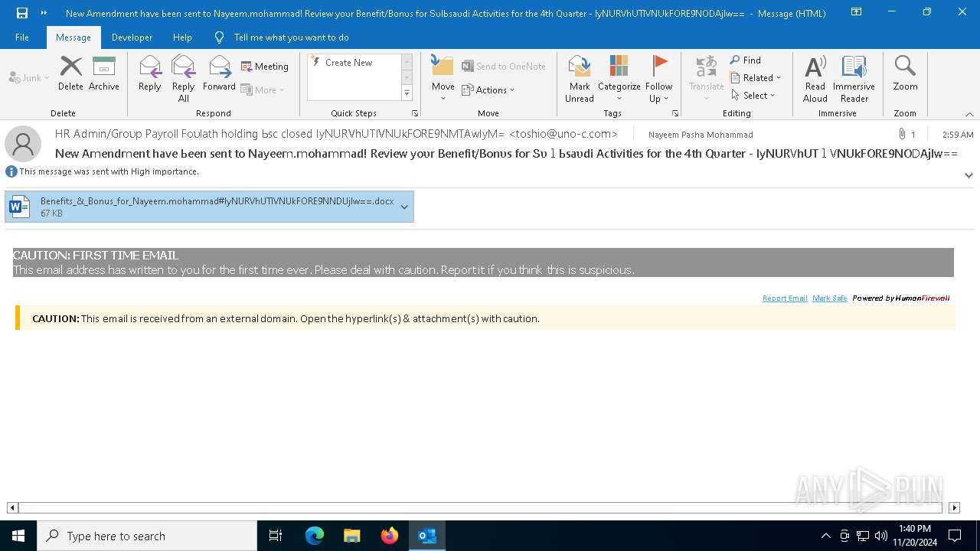Mark the message Unread
The image size is (980, 551).
click(580, 79)
